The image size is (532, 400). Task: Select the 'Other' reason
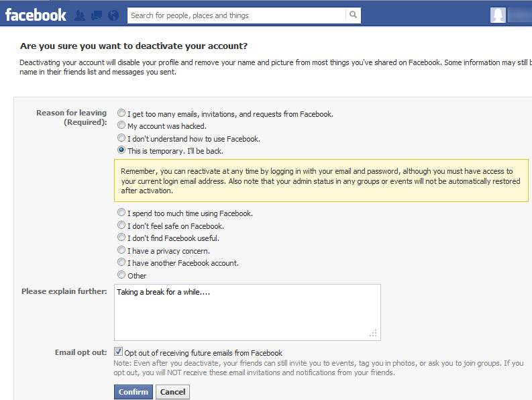coord(121,274)
